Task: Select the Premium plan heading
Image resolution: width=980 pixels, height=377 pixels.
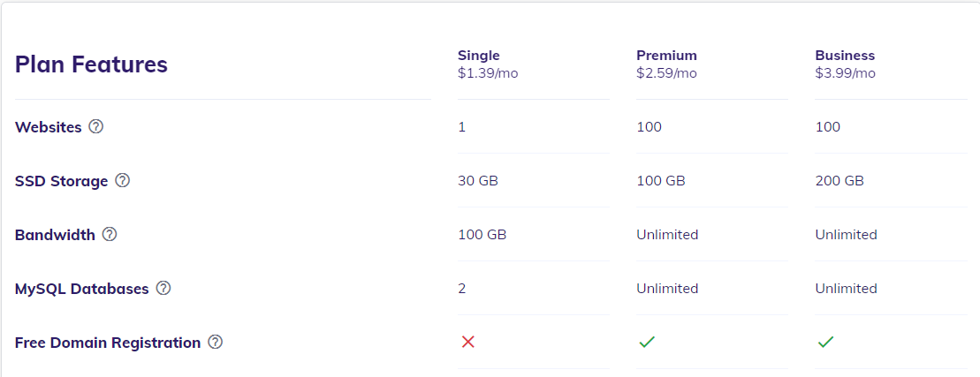Action: (666, 56)
